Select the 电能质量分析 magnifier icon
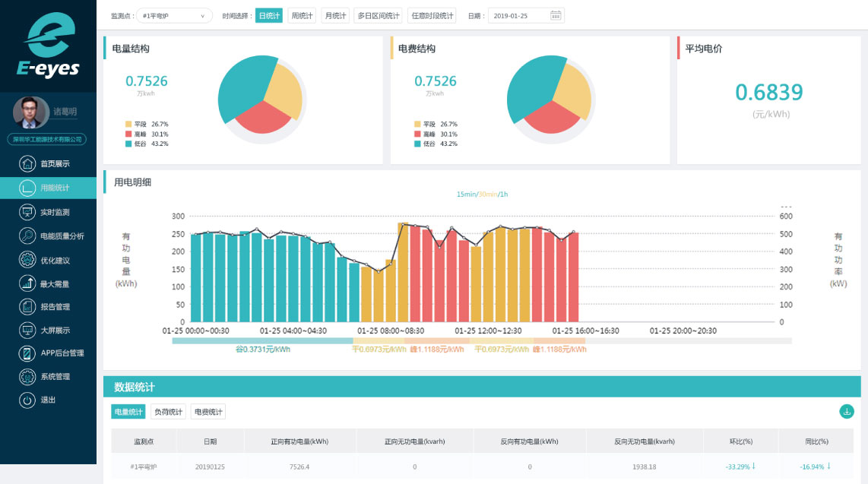Image resolution: width=868 pixels, height=484 pixels. 27,236
